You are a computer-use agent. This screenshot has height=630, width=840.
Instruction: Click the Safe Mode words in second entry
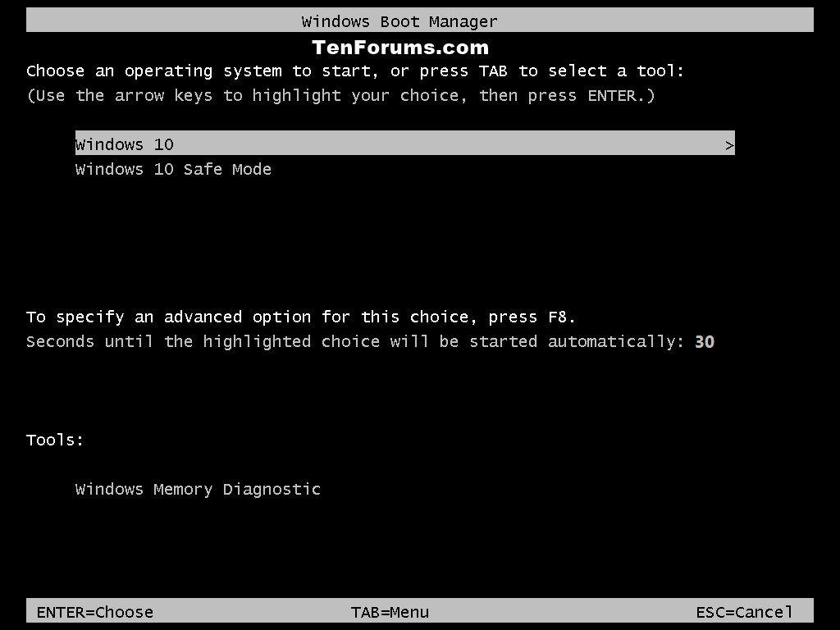tap(227, 169)
